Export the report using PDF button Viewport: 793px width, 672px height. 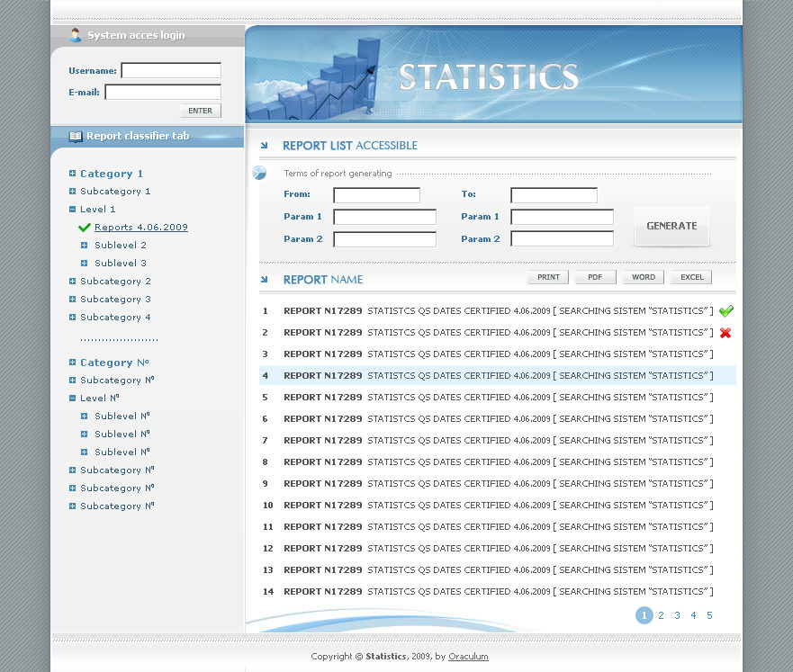click(595, 277)
